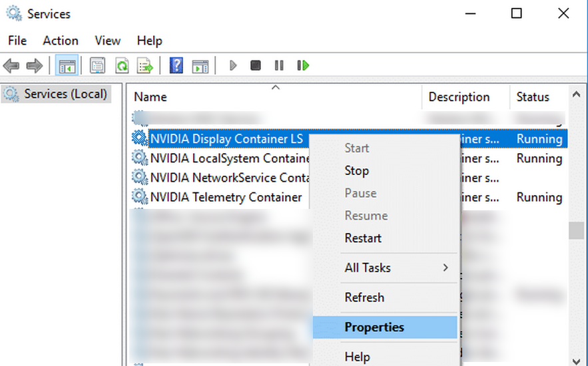The height and width of the screenshot is (366, 588).
Task: Select the NVIDIA Display Container LS row
Action: tap(349, 138)
